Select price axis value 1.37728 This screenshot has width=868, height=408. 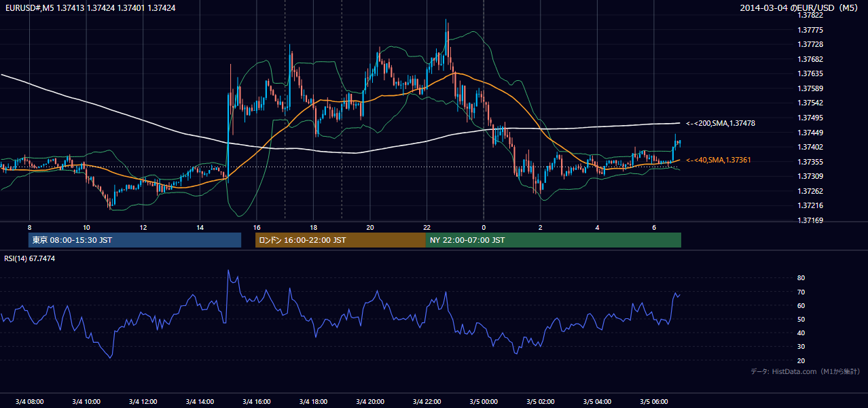tap(812, 44)
